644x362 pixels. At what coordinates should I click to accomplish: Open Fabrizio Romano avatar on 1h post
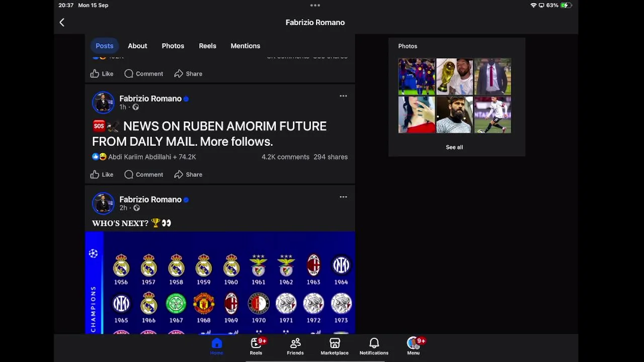103,103
